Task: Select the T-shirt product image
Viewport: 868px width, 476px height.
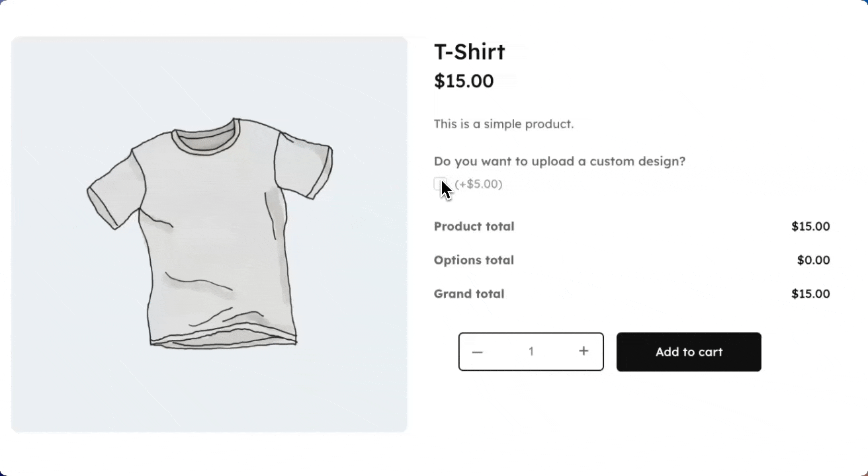Action: (210, 235)
